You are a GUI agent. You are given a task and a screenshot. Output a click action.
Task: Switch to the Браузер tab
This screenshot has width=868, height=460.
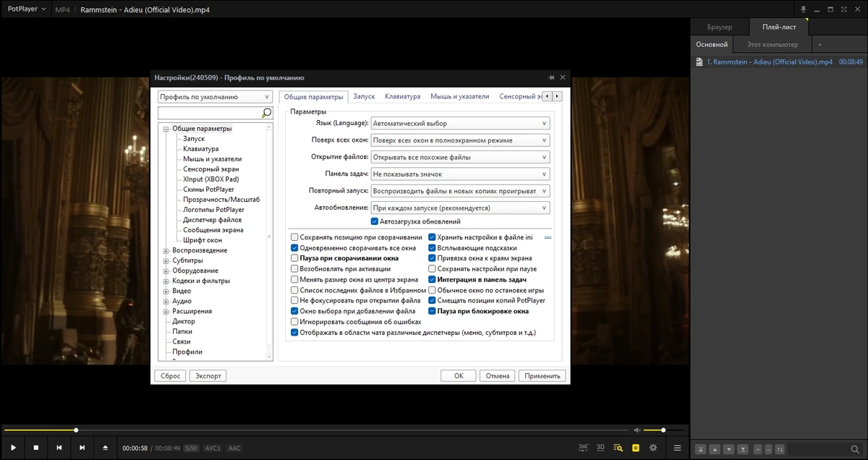tap(720, 27)
